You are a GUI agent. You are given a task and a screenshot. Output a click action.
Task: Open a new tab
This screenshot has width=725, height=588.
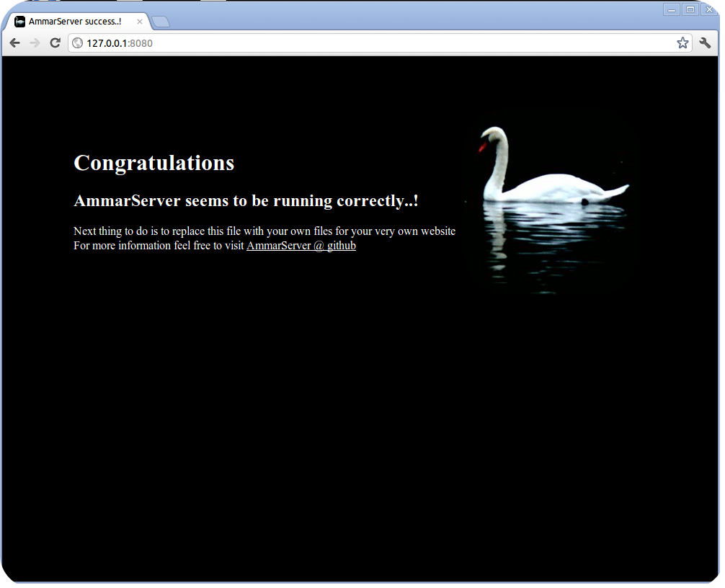[161, 22]
